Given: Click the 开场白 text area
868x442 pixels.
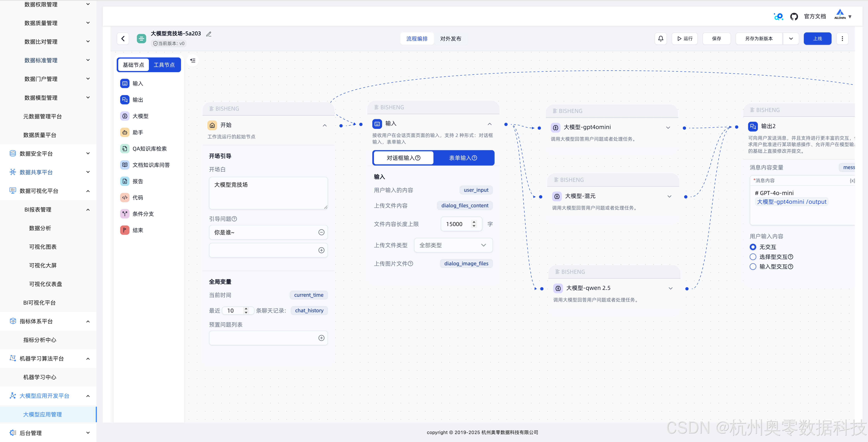Looking at the screenshot, I should point(268,193).
